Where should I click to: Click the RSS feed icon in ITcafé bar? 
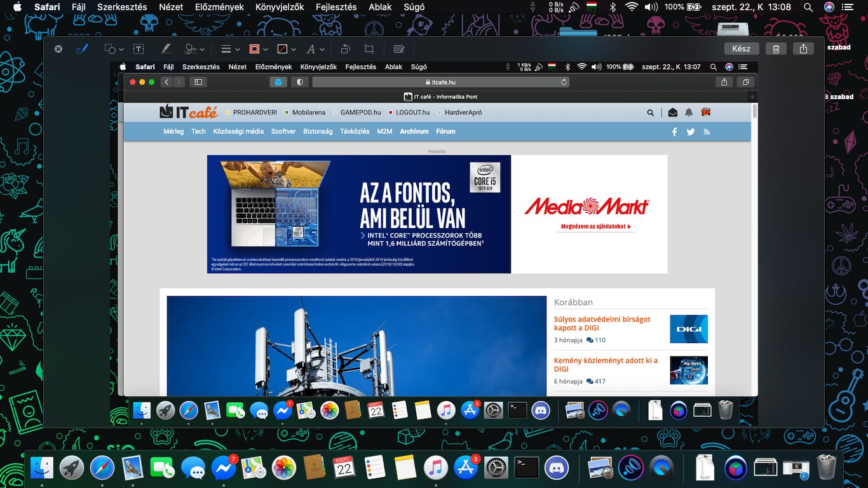(707, 132)
